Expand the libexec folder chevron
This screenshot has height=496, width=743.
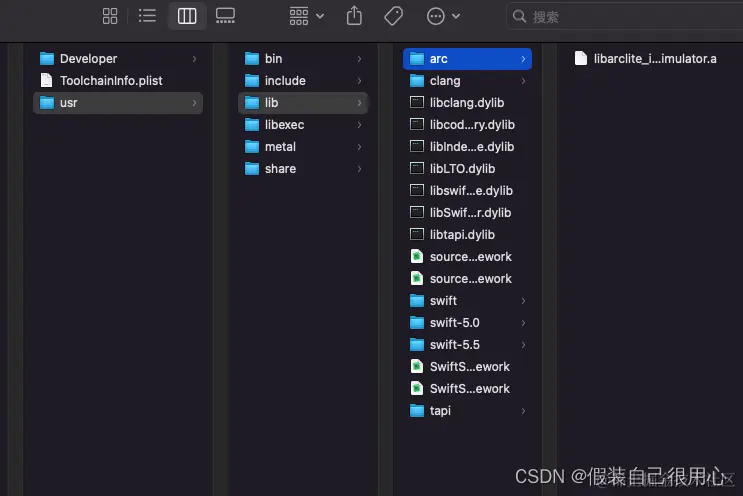click(x=360, y=125)
